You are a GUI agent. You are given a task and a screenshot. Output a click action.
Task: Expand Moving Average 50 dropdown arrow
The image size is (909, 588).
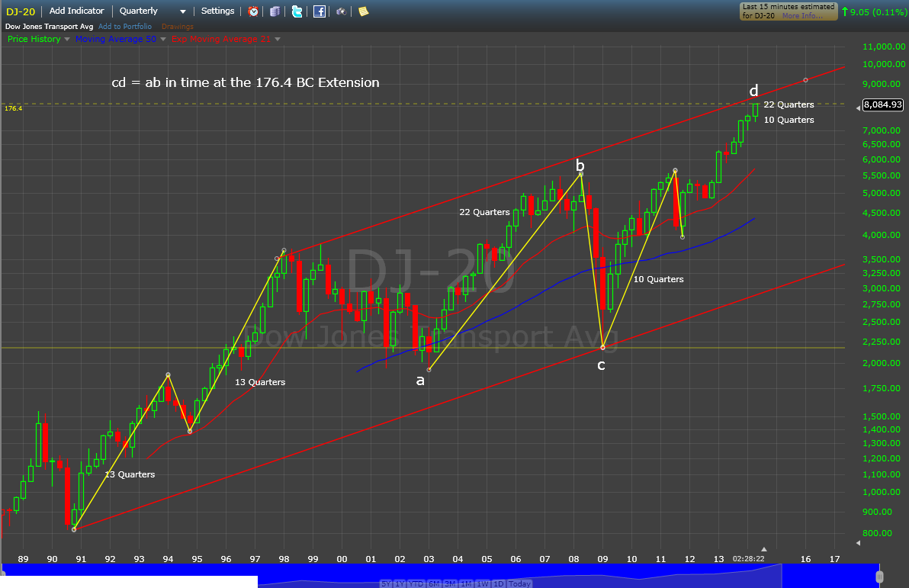[163, 40]
